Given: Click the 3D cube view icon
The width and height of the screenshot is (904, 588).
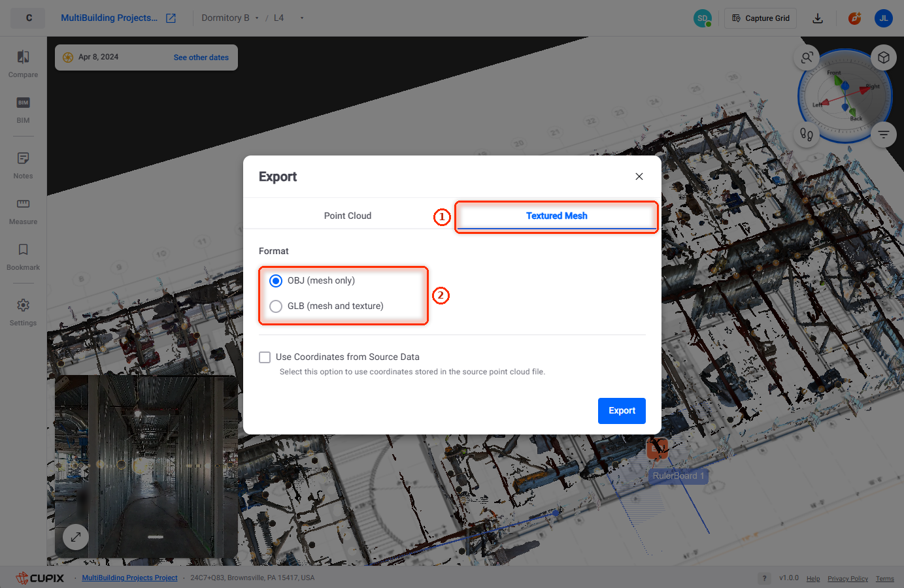Looking at the screenshot, I should (x=884, y=57).
